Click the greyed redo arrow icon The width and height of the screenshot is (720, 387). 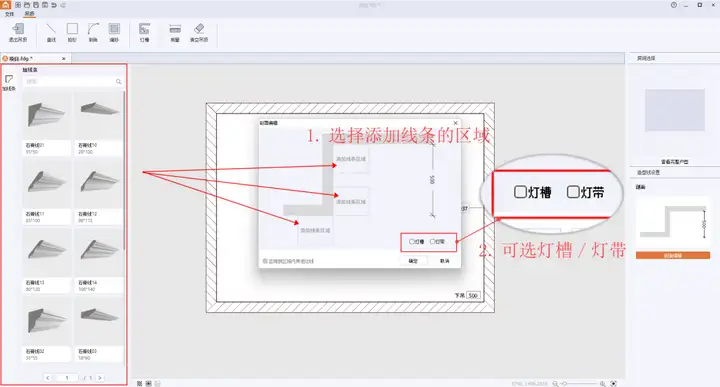point(63,5)
